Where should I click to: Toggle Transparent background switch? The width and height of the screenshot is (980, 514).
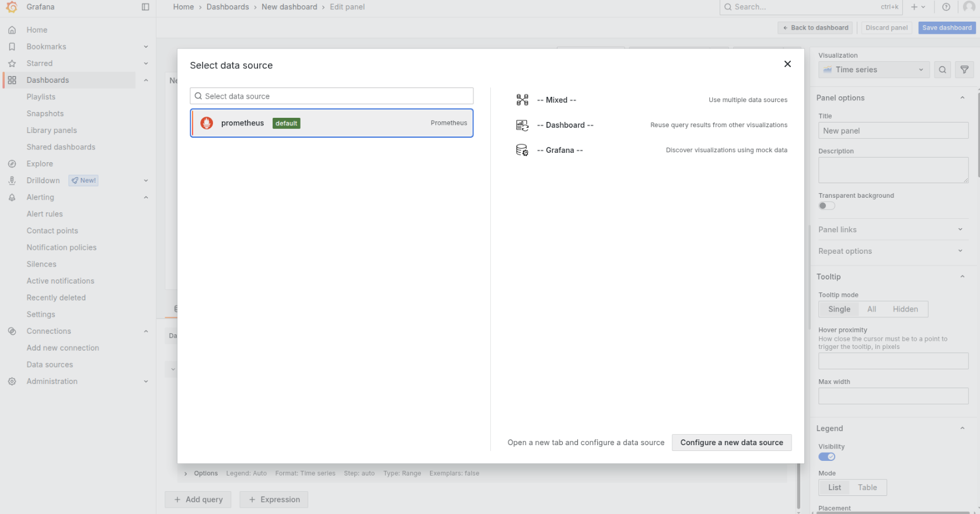(826, 205)
